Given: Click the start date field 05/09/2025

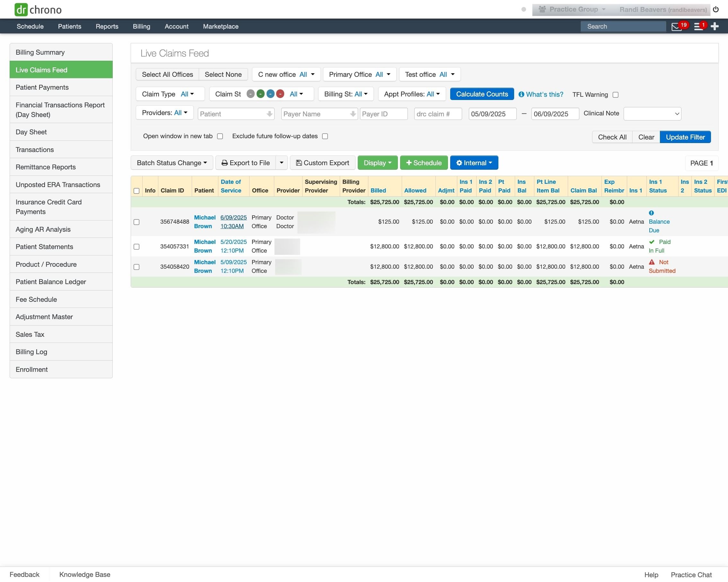Looking at the screenshot, I should point(492,114).
